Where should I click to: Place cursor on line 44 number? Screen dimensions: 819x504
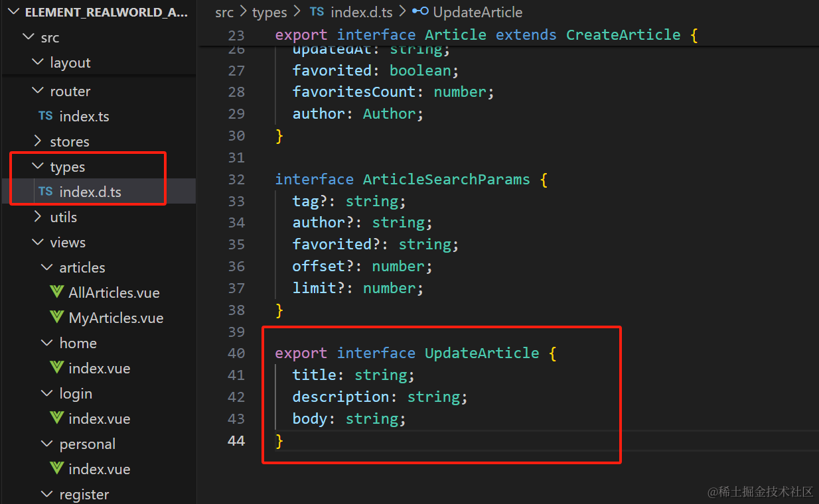pos(236,440)
